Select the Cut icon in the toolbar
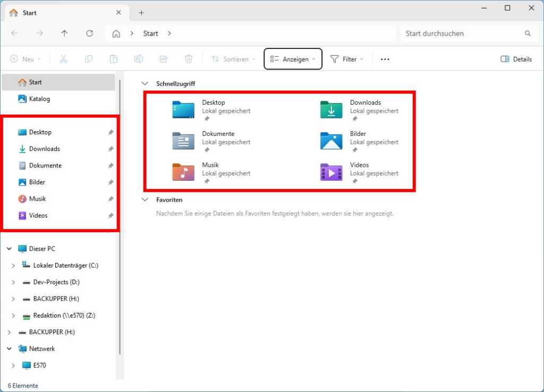544x392 pixels. pos(63,59)
